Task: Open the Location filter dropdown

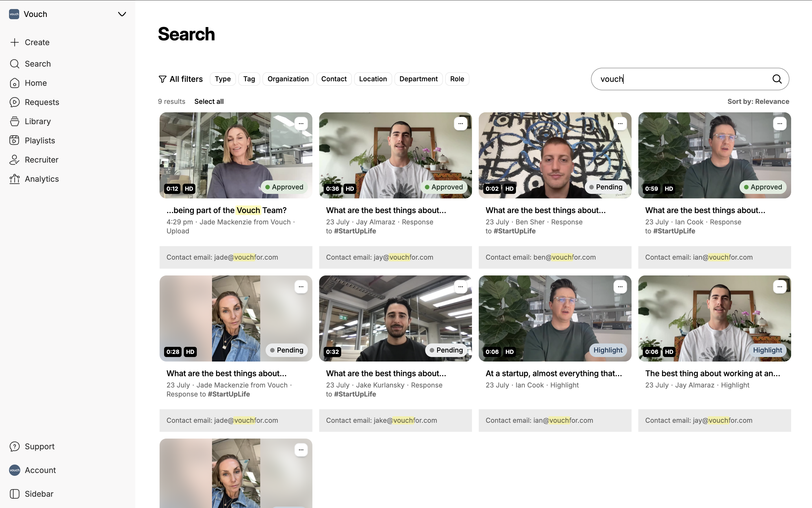Action: tap(373, 79)
